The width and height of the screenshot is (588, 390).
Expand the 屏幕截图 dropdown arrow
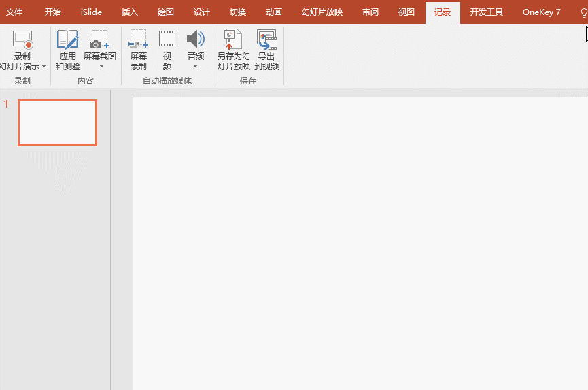pyautogui.click(x=101, y=67)
